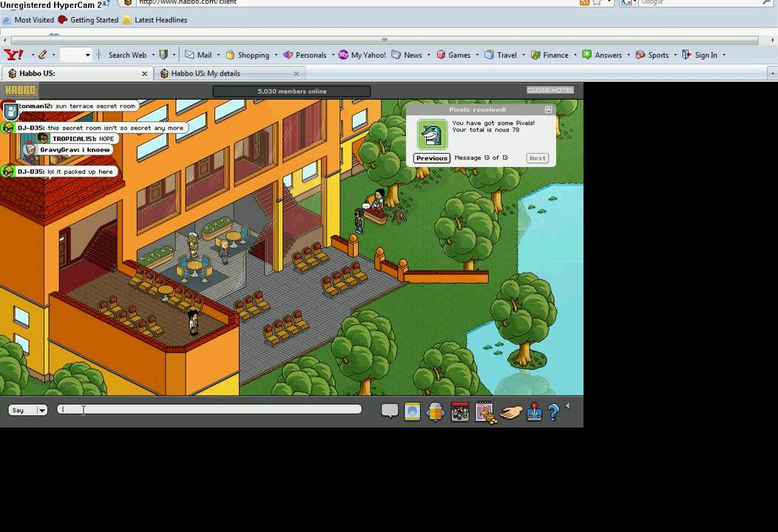778x532 pixels.
Task: Click the Previous message button
Action: click(432, 158)
